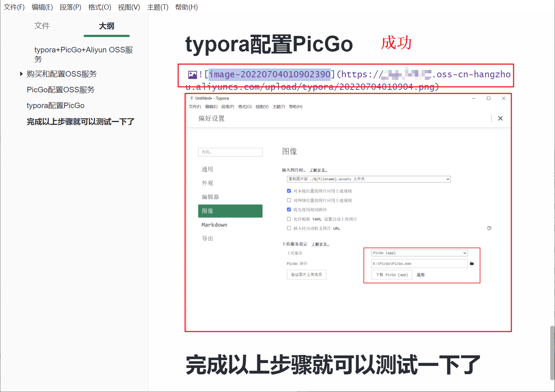
Task: Open the 格式(O) menu
Action: click(99, 7)
